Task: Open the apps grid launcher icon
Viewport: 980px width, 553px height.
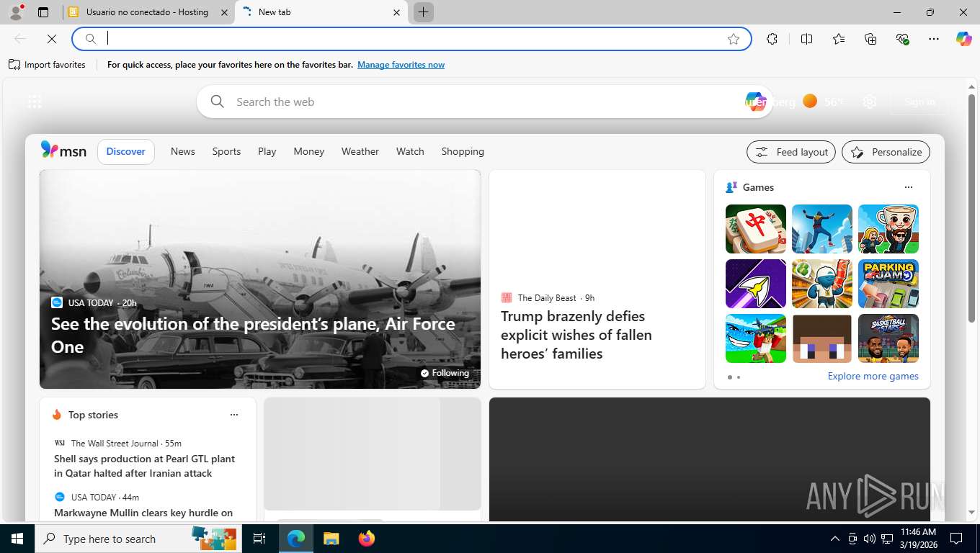Action: [x=35, y=102]
